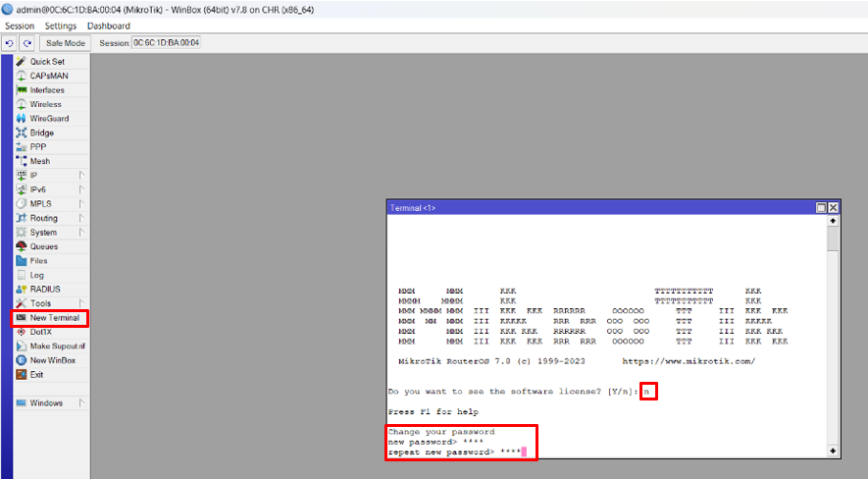Image resolution: width=868 pixels, height=479 pixels.
Task: Open Quick Set from the sidebar
Action: coord(45,62)
